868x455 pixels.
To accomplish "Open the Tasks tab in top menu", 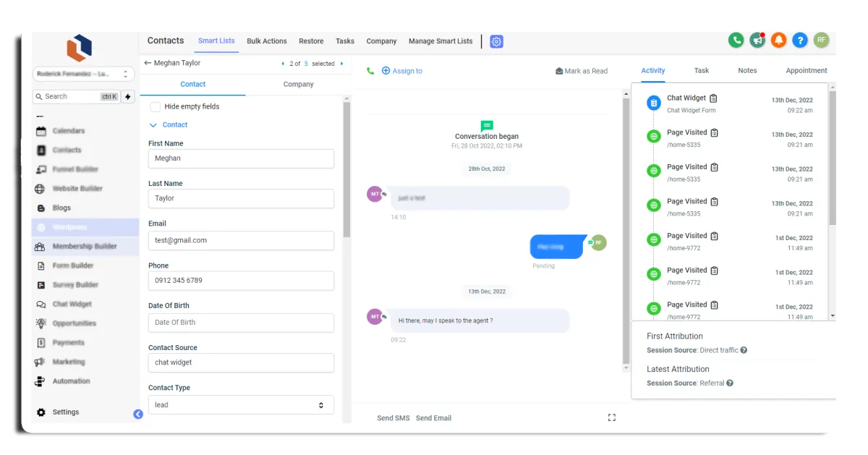I will pos(345,41).
